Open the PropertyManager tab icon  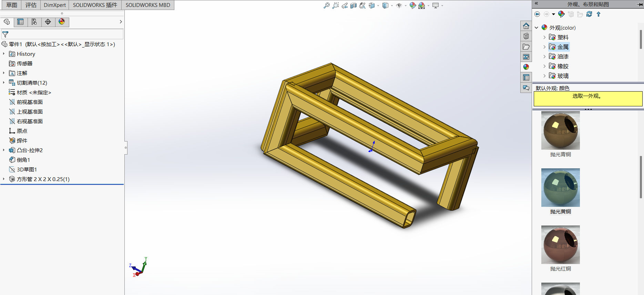pos(20,22)
